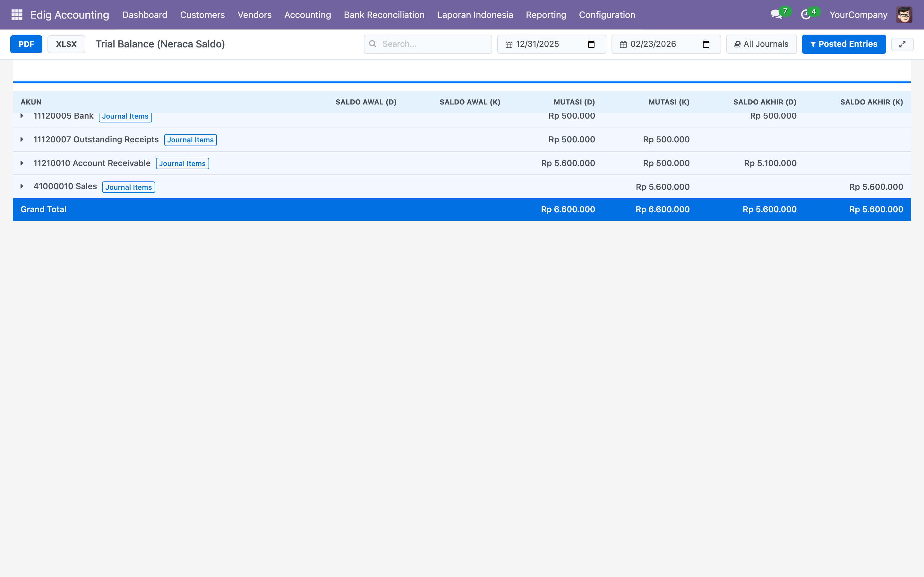This screenshot has width=924, height=577.
Task: Expand the 41000010 Sales account row
Action: tap(22, 187)
